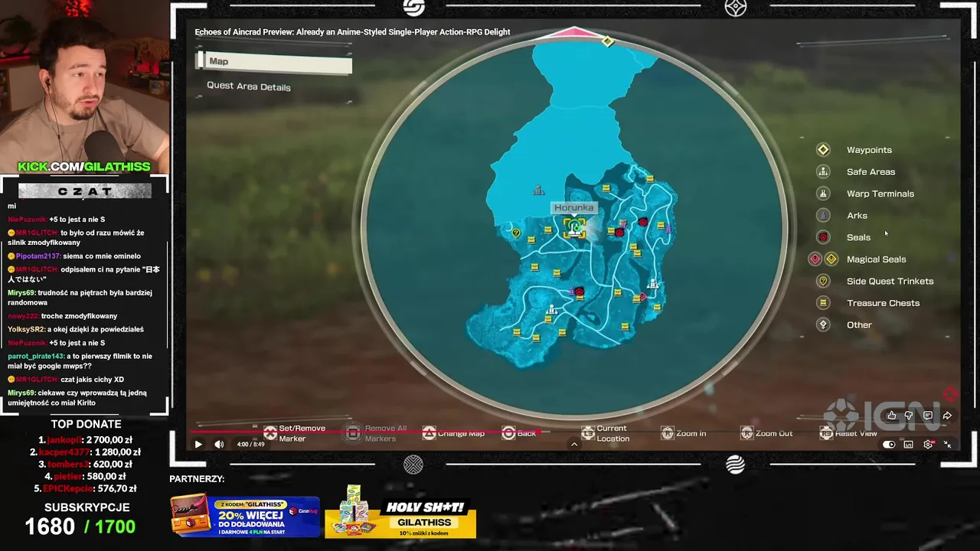
Task: Like the video with thumbs up
Action: (x=892, y=416)
